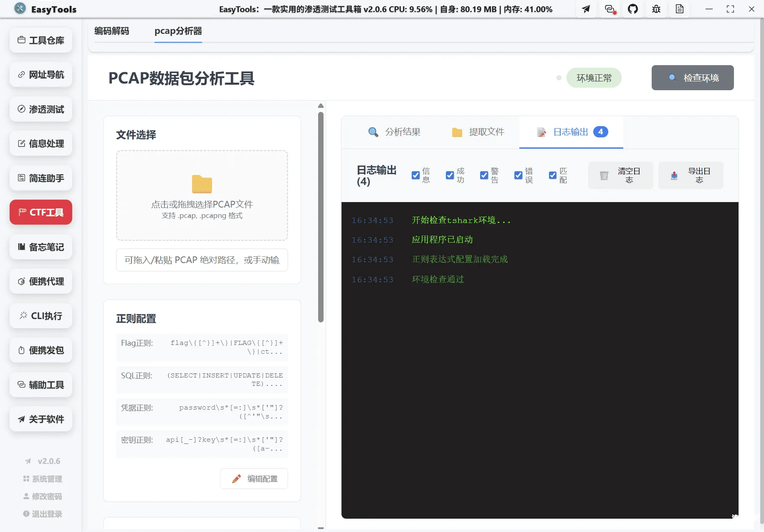Click the link icon with red dot in title bar

click(x=610, y=9)
